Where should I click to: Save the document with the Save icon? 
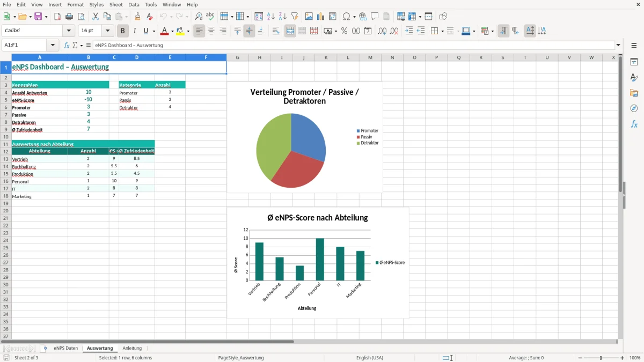click(x=38, y=17)
